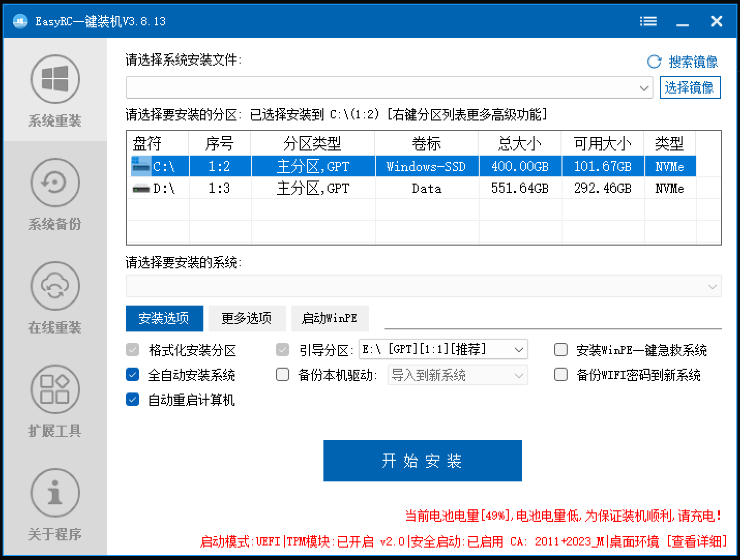Switch to 更多选项 tab
The width and height of the screenshot is (740, 560).
click(x=247, y=318)
